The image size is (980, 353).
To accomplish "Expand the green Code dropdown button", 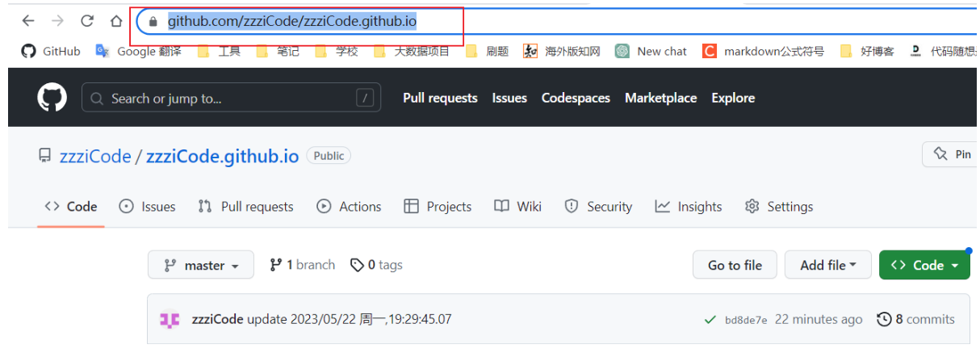I will 924,265.
